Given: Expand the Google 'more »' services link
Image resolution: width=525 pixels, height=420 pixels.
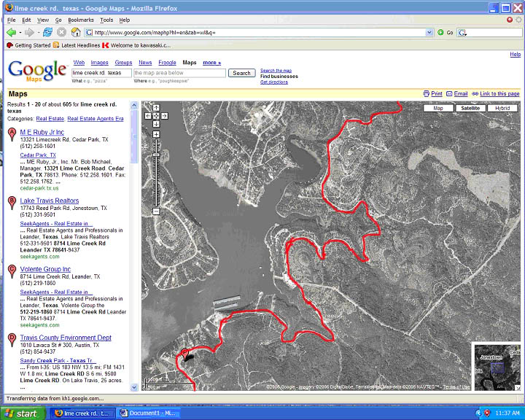Looking at the screenshot, I should tap(211, 63).
